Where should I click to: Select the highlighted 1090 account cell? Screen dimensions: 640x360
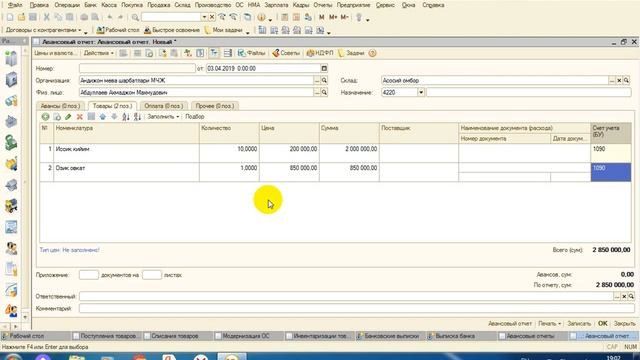pyautogui.click(x=611, y=172)
